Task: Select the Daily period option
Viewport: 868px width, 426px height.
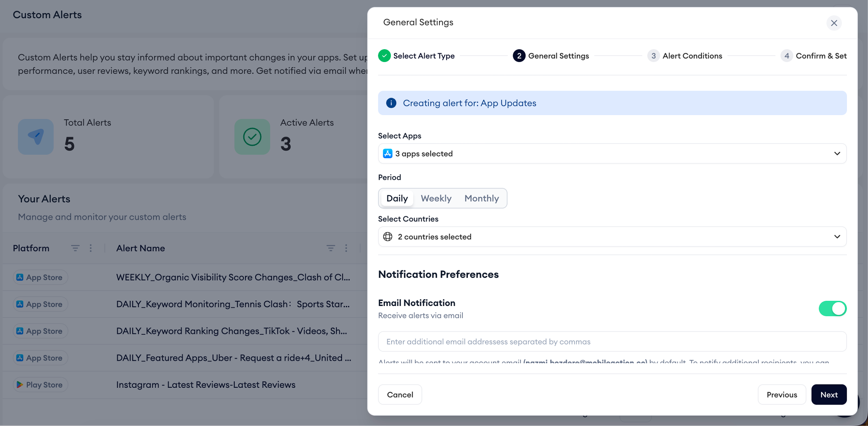Action: click(397, 199)
